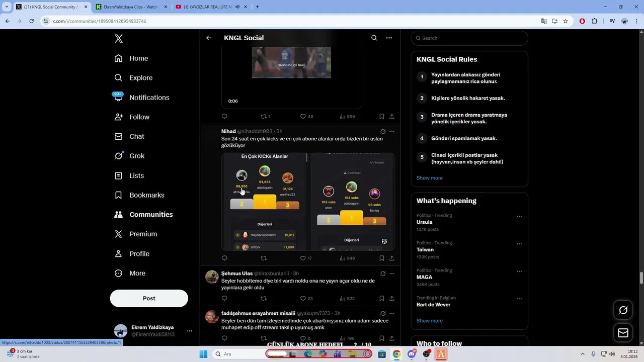Bookmark this page with star icon
644x362 pixels.
(x=566, y=21)
